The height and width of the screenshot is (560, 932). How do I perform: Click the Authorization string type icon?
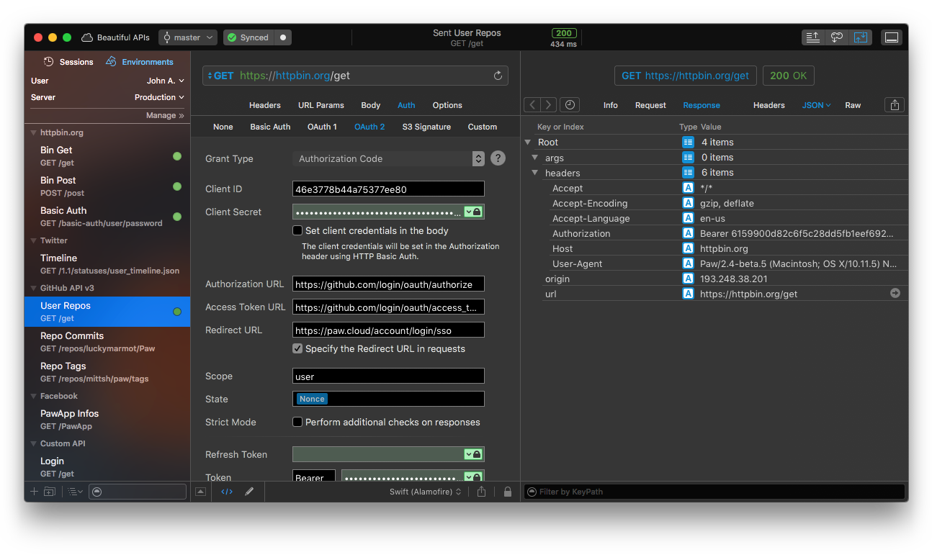coord(688,233)
